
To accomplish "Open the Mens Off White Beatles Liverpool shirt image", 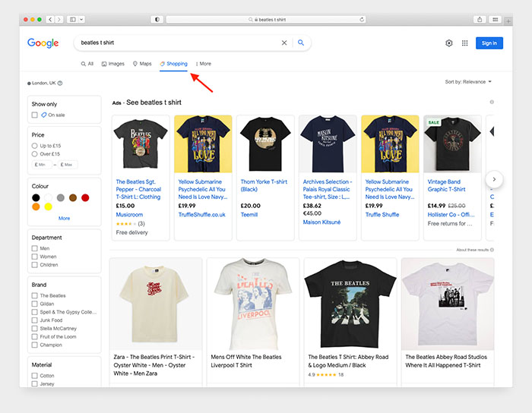I will click(253, 304).
